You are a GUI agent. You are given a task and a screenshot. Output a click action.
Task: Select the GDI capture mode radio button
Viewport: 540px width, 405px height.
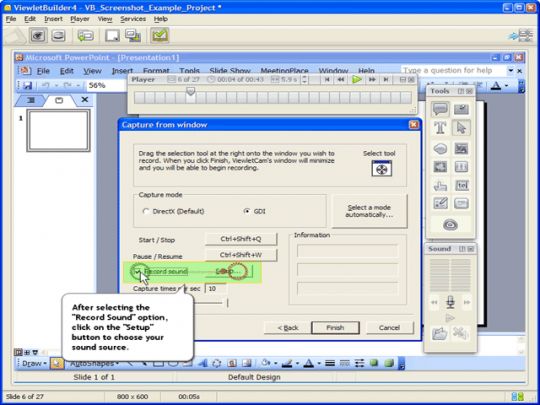(247, 211)
